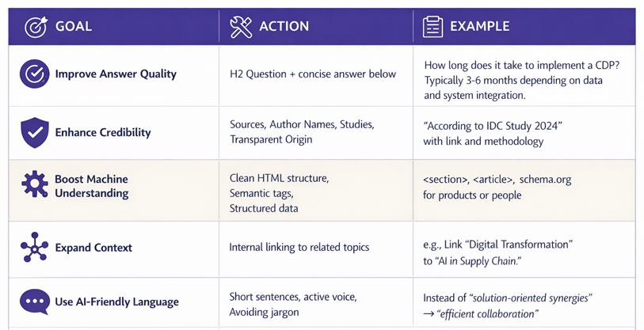Click the Enhance Credibility label
The height and width of the screenshot is (330, 644).
103,132
